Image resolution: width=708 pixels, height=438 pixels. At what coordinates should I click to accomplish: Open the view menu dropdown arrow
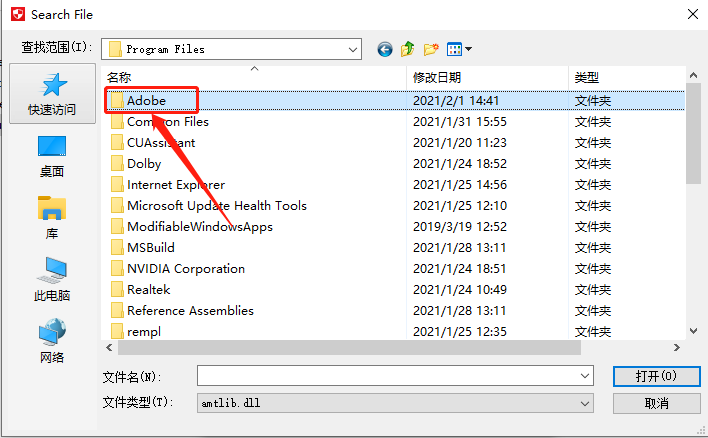468,49
